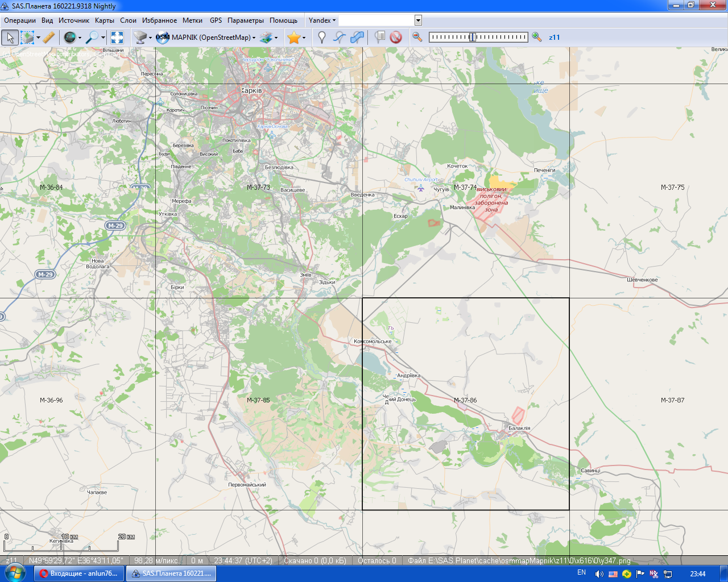728x582 pixels.
Task: Switch to Входящие taskbar window button
Action: [79, 573]
